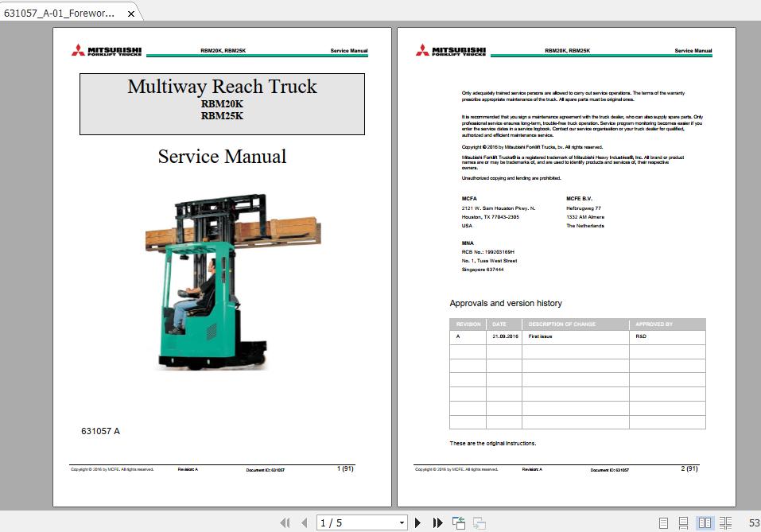
Task: Click the Mitsubishi Forklift Trucks logo
Action: click(x=106, y=50)
